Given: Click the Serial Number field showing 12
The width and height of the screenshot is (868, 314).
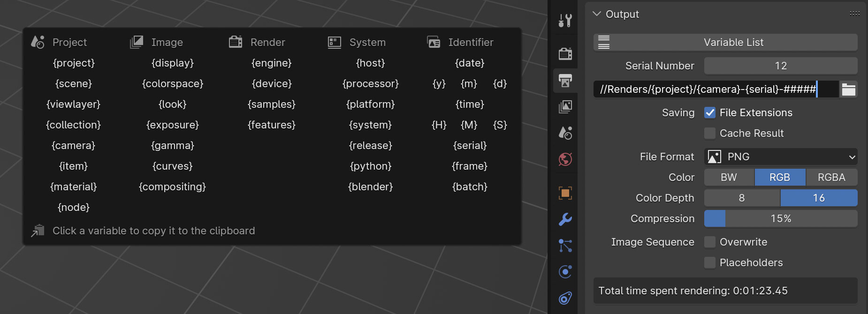Looking at the screenshot, I should coord(781,66).
